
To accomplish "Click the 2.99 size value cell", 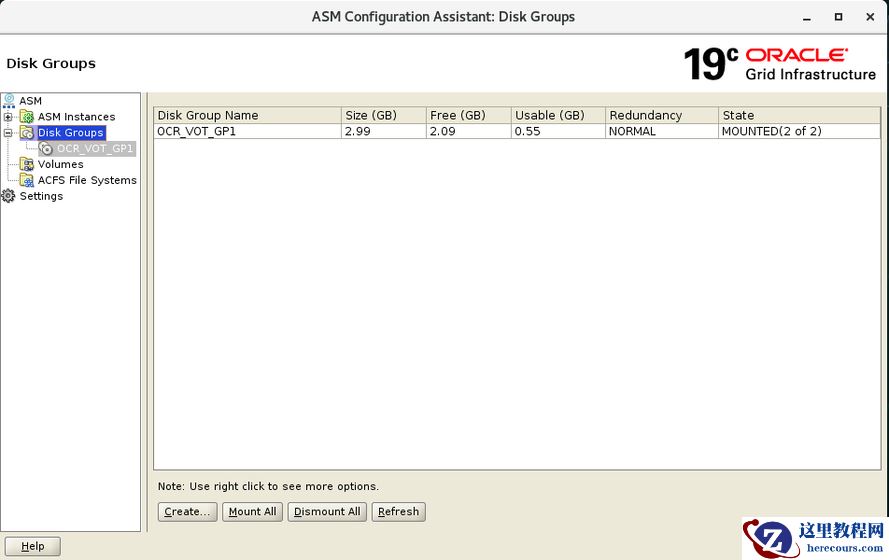I will click(384, 131).
